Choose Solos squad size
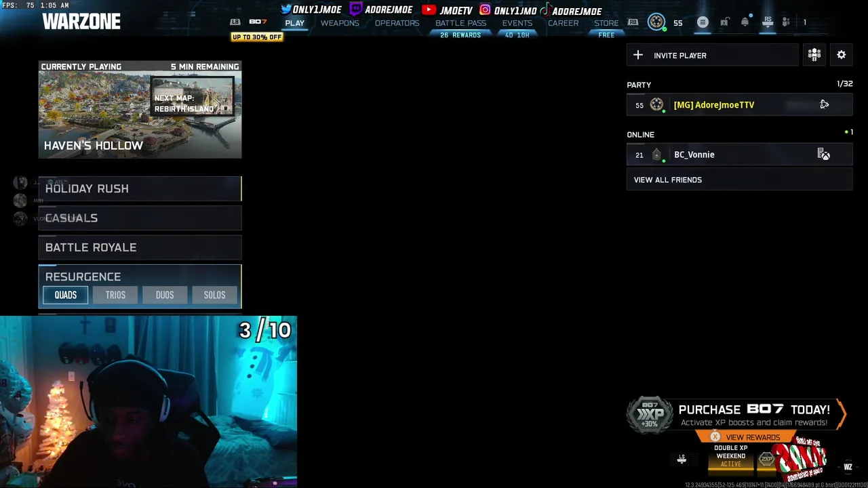This screenshot has width=868, height=488. click(x=214, y=295)
